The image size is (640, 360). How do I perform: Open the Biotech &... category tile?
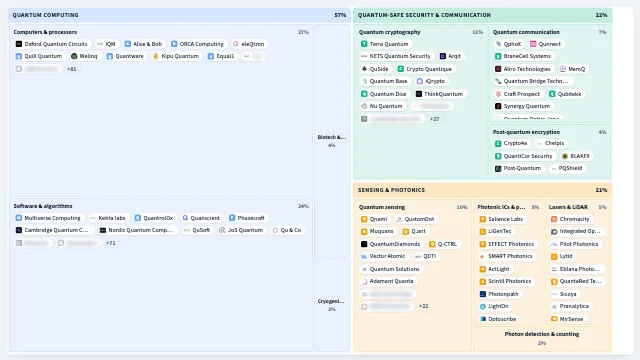332,141
